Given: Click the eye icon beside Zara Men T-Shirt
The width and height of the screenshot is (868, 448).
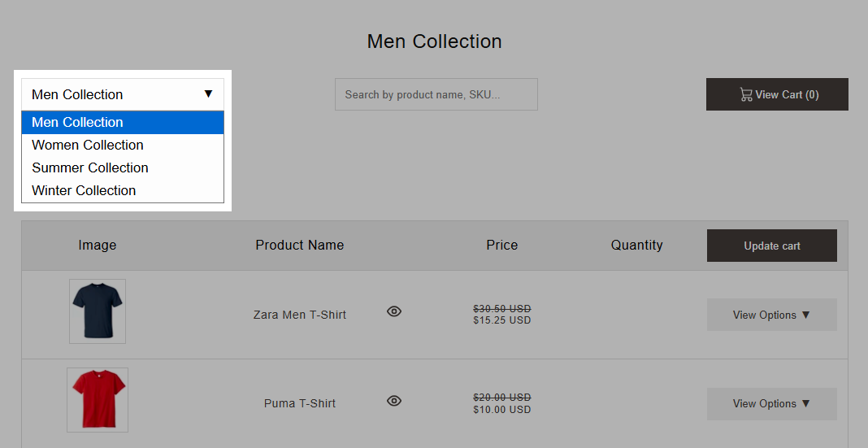Looking at the screenshot, I should click(x=393, y=311).
